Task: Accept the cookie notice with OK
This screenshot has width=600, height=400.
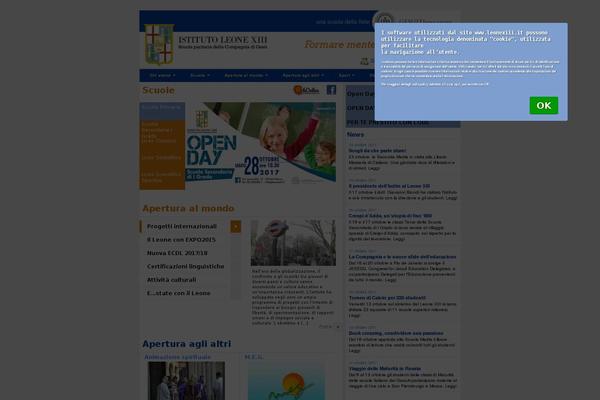Action: point(543,105)
